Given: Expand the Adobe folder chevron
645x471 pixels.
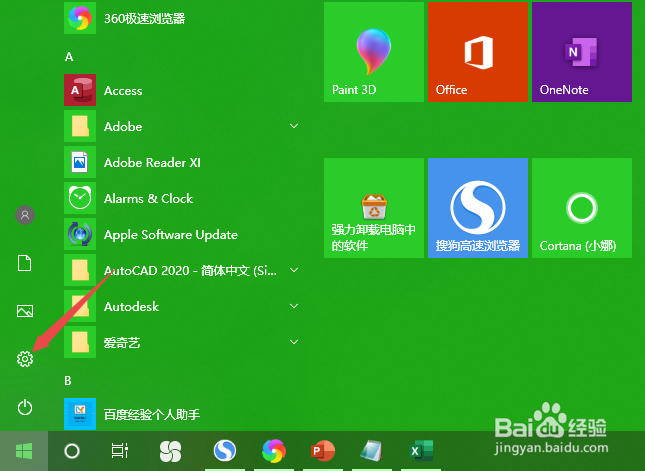Looking at the screenshot, I should pos(294,126).
